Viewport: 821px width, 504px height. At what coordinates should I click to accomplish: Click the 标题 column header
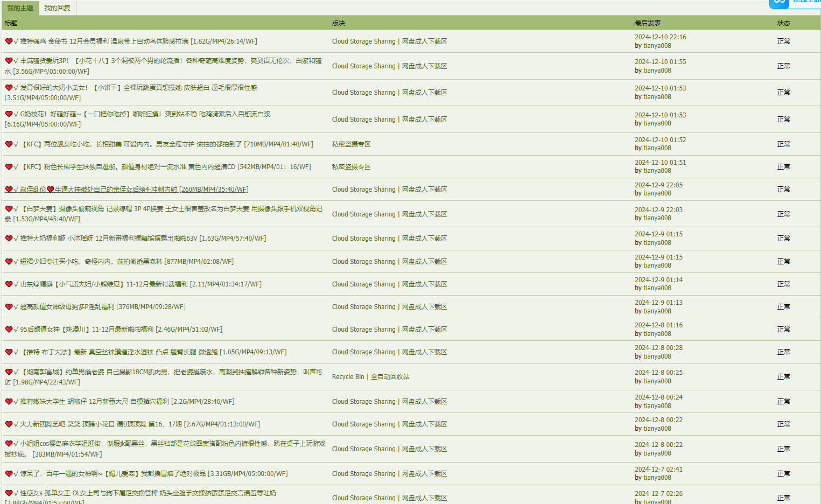11,23
